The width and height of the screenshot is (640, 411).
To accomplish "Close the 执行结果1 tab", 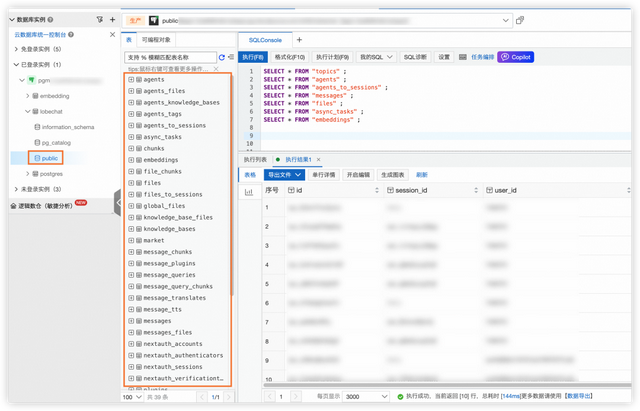I will tap(318, 160).
